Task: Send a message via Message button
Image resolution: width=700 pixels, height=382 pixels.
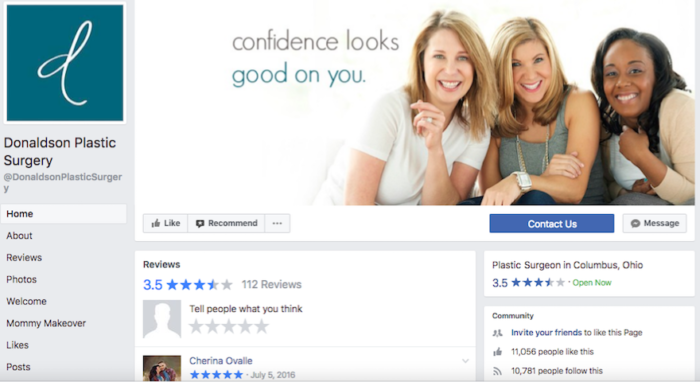Action: coord(655,223)
